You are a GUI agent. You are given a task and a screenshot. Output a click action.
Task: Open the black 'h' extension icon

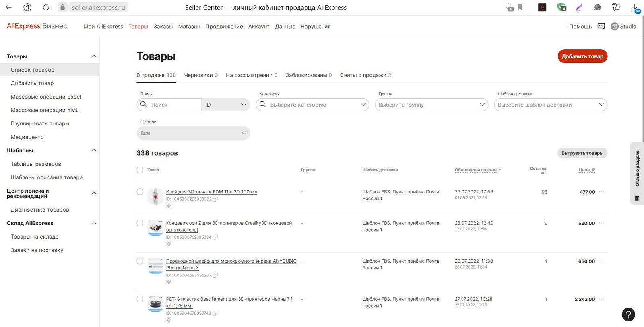click(542, 7)
